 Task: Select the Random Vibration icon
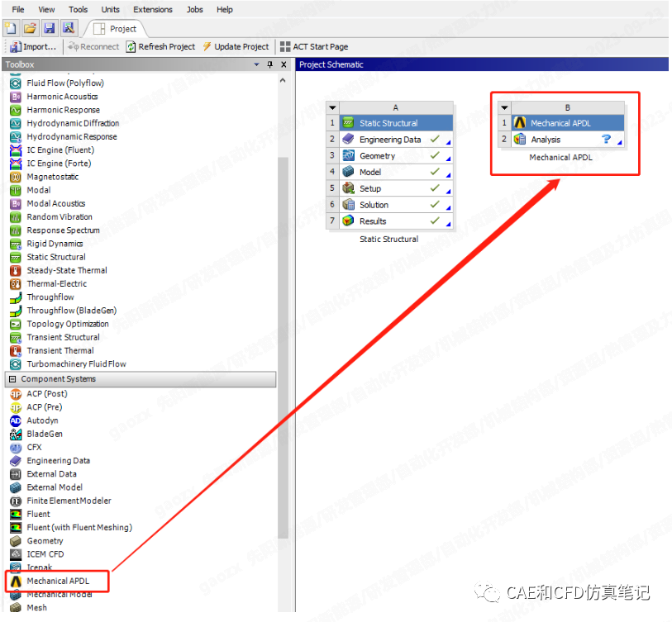pyautogui.click(x=16, y=216)
